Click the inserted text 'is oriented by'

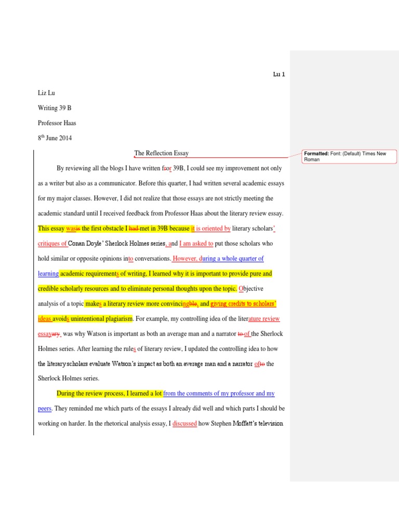coord(213,229)
